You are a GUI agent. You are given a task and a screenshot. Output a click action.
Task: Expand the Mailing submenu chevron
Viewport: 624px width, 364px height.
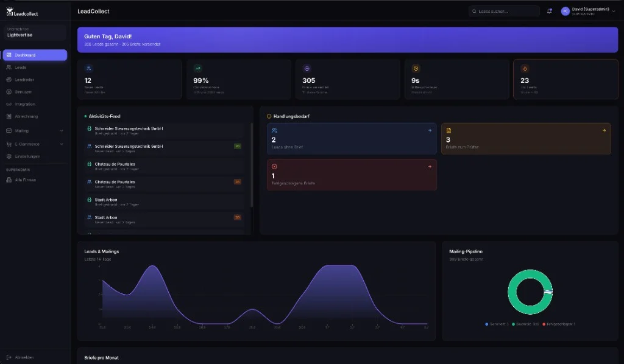point(62,131)
